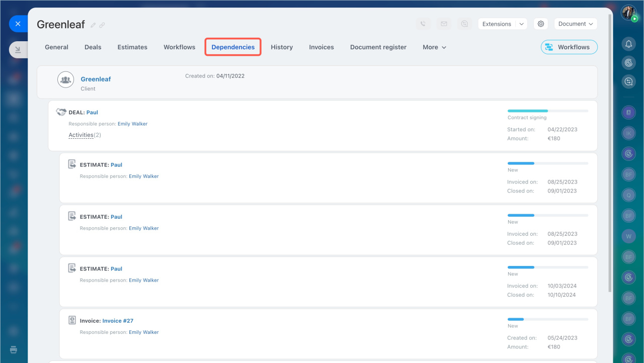
Task: Click the handshake icon of the DEAL row
Action: click(61, 112)
